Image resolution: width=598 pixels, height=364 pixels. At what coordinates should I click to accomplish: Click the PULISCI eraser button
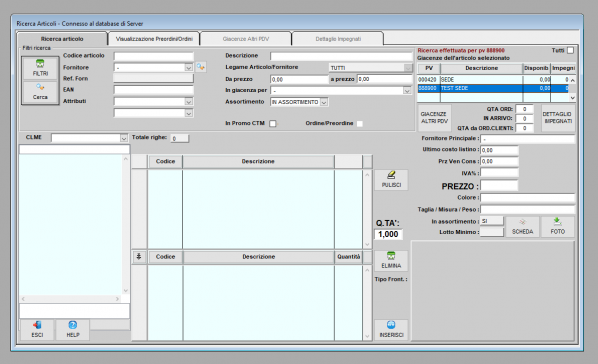[391, 179]
